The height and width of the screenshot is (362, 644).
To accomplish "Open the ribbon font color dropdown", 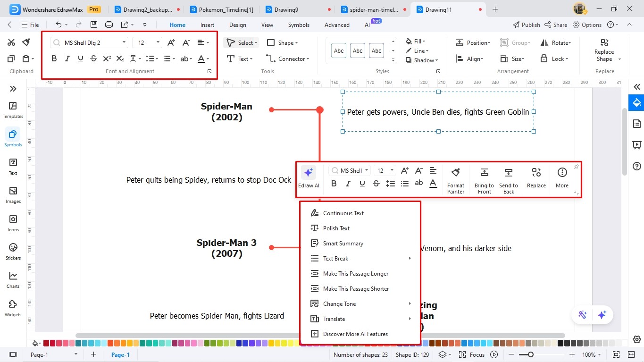I will [203, 59].
